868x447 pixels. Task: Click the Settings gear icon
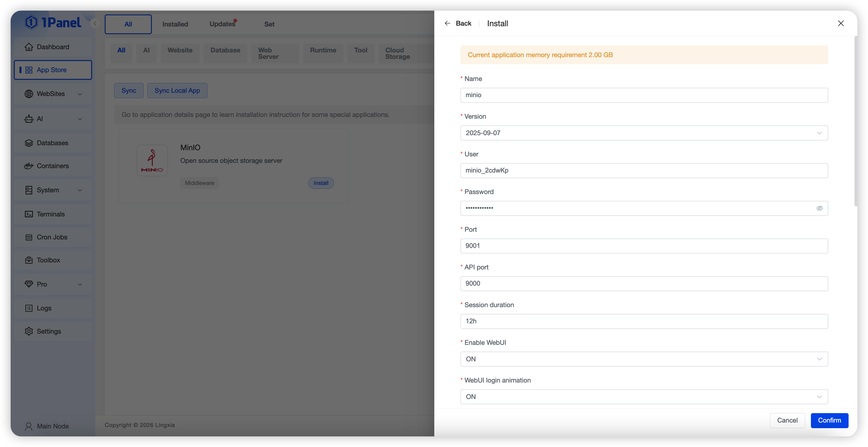point(29,331)
